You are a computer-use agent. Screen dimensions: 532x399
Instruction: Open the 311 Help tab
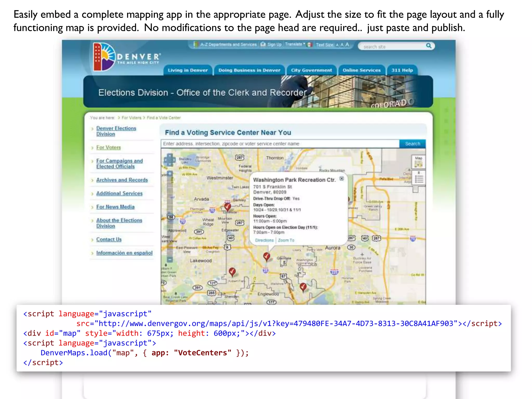[x=402, y=70]
